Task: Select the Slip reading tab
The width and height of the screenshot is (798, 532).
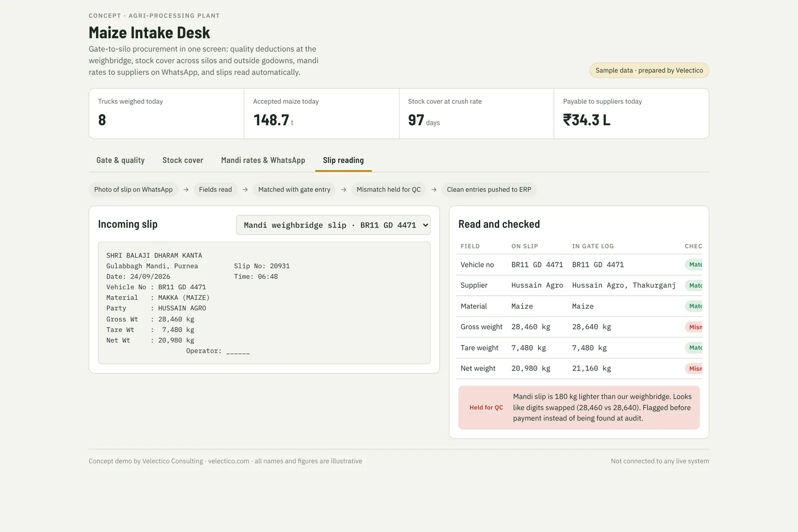Action: 343,160
